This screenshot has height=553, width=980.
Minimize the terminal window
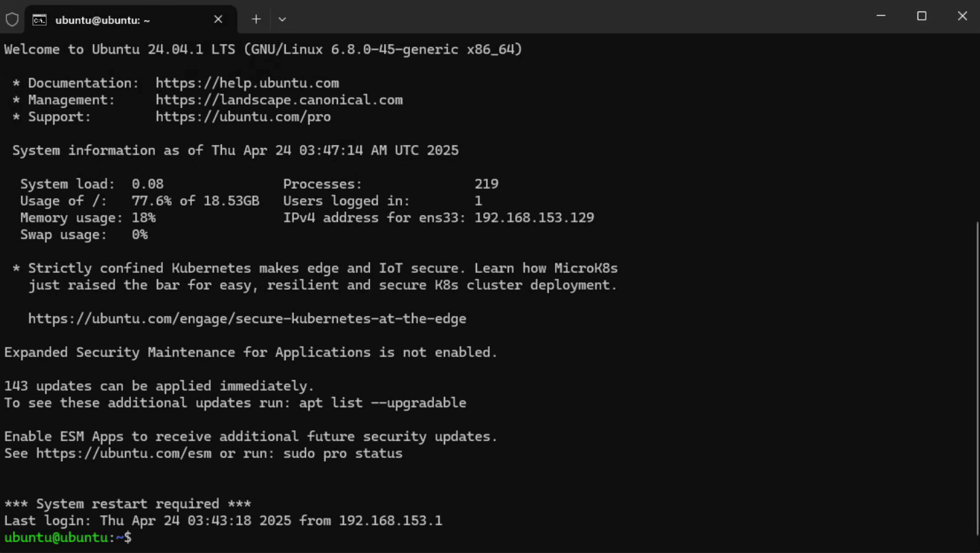point(881,16)
